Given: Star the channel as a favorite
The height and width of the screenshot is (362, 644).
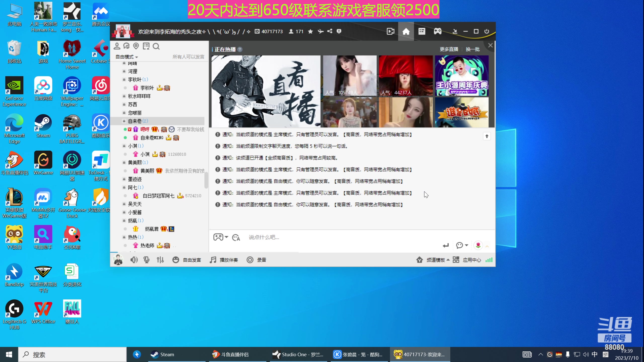Looking at the screenshot, I should (x=310, y=31).
